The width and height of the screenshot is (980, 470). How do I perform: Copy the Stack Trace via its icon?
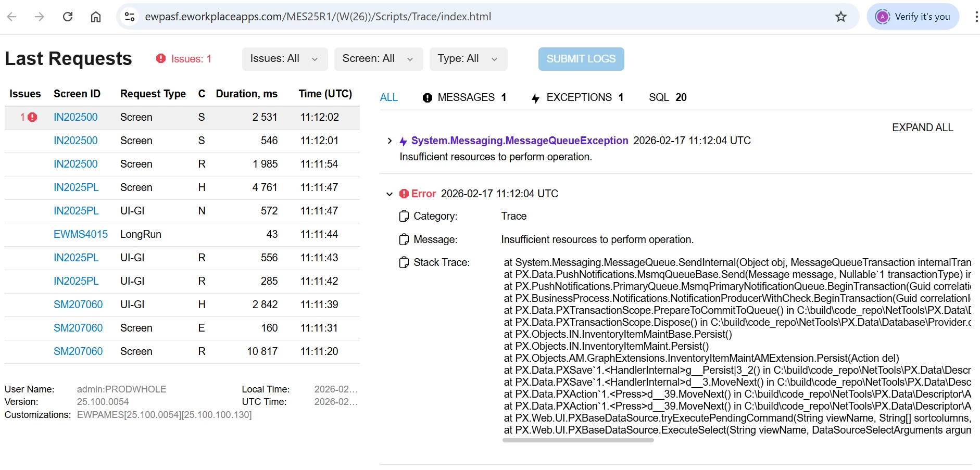[x=404, y=262]
